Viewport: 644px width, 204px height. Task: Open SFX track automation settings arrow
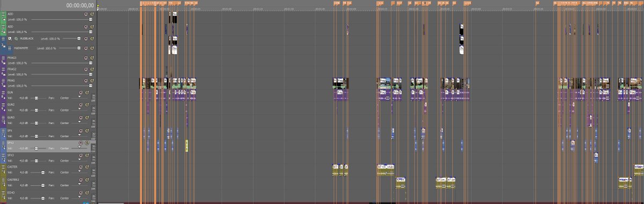[79, 135]
